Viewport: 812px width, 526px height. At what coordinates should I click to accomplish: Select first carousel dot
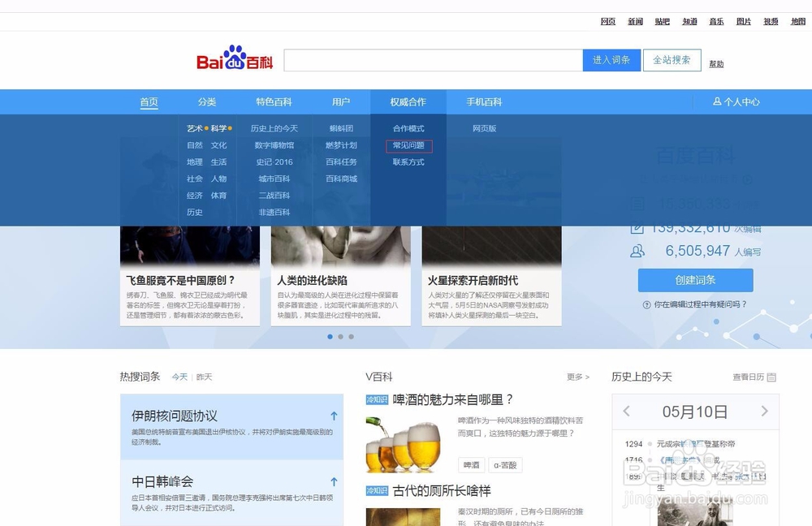(330, 337)
